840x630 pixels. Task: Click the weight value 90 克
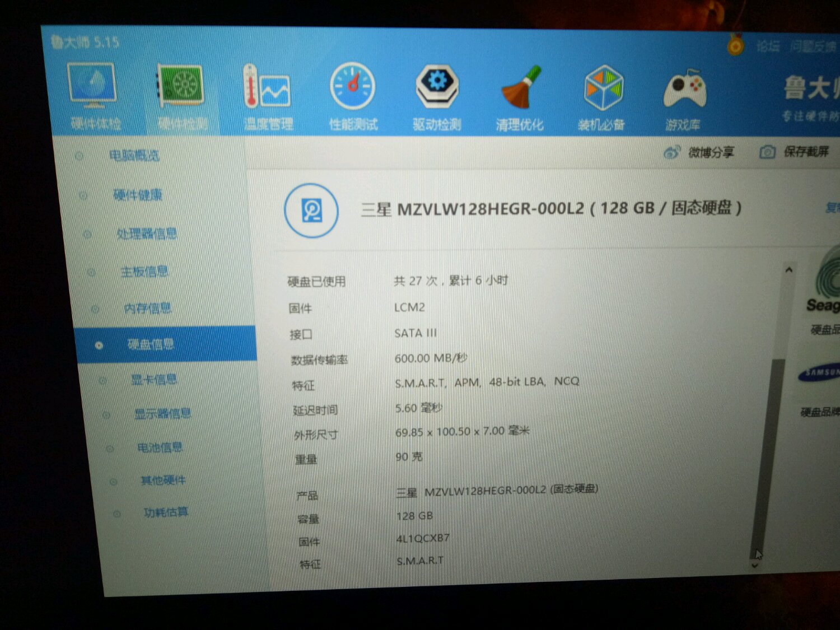409,457
